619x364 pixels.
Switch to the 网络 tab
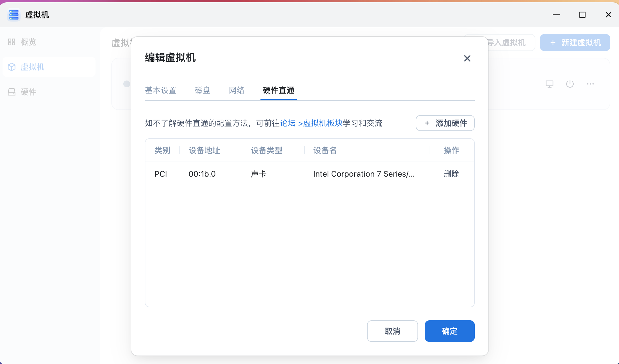click(x=236, y=90)
